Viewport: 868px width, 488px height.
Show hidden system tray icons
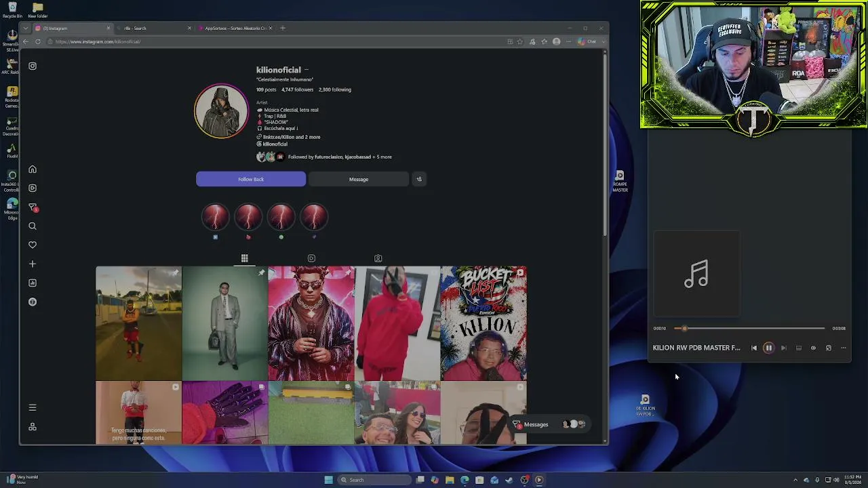pyautogui.click(x=796, y=480)
